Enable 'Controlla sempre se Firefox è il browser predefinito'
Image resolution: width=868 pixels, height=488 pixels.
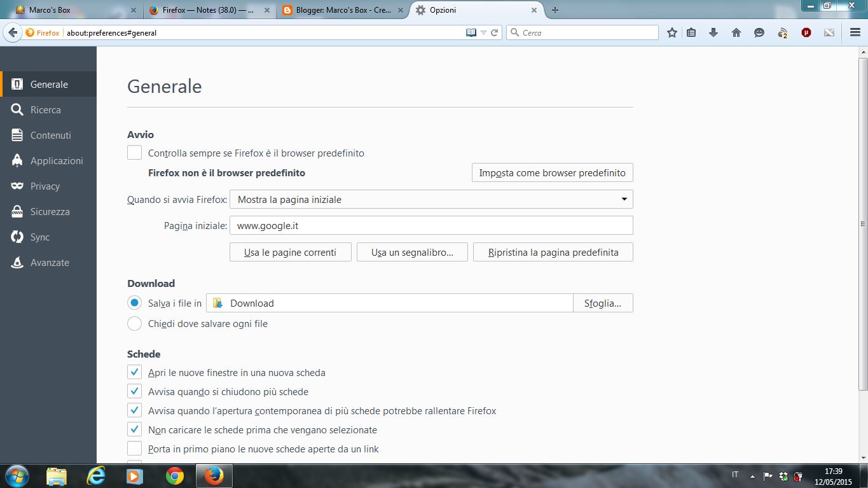point(134,153)
